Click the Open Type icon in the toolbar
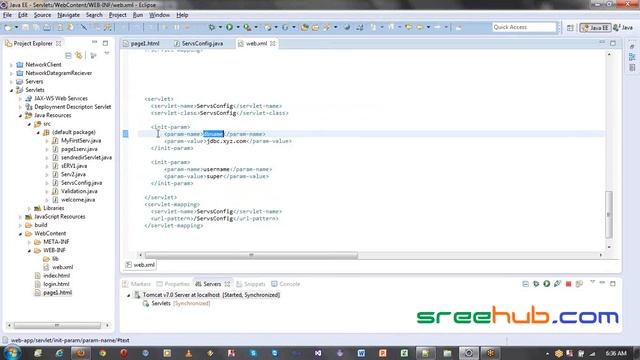 (304, 27)
